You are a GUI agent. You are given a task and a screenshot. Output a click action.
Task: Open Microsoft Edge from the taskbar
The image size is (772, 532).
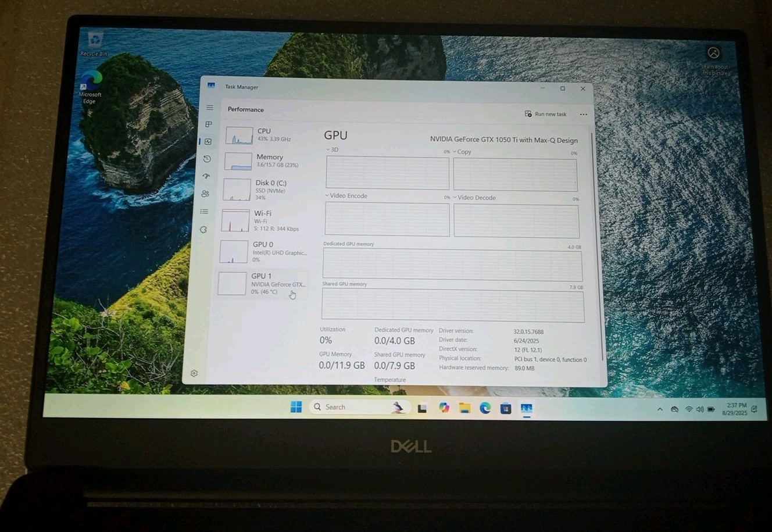[485, 408]
